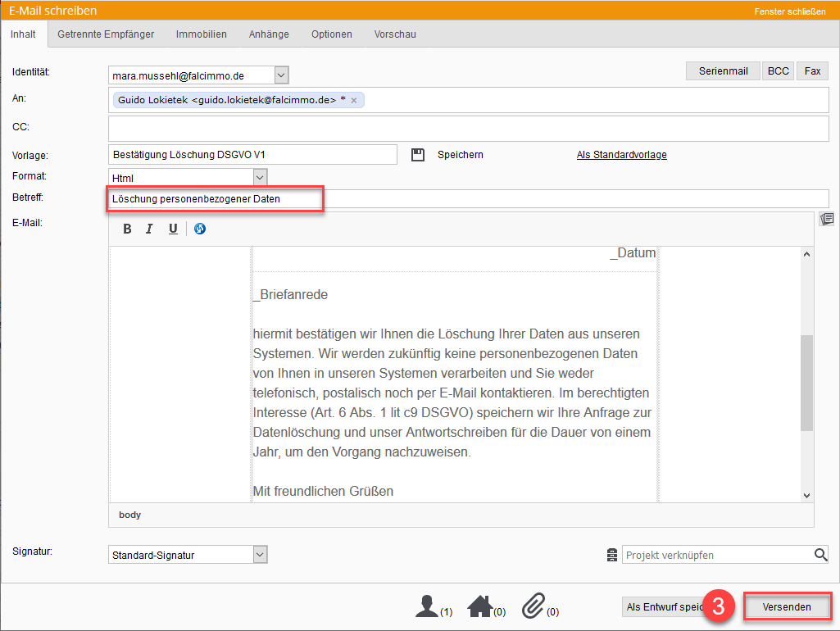Viewport: 840px width, 631px height.
Task: Open linked properties house icon
Action: pyautogui.click(x=480, y=606)
